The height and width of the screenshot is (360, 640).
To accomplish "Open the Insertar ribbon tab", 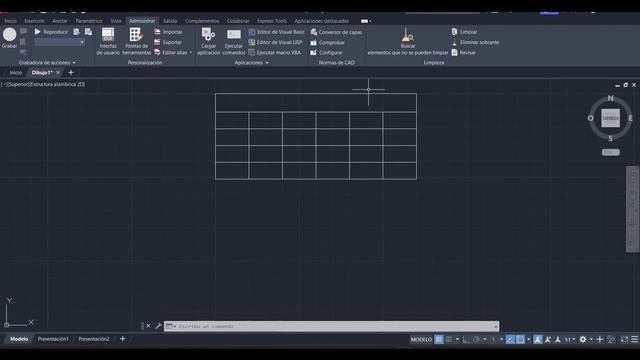I will coord(34,21).
